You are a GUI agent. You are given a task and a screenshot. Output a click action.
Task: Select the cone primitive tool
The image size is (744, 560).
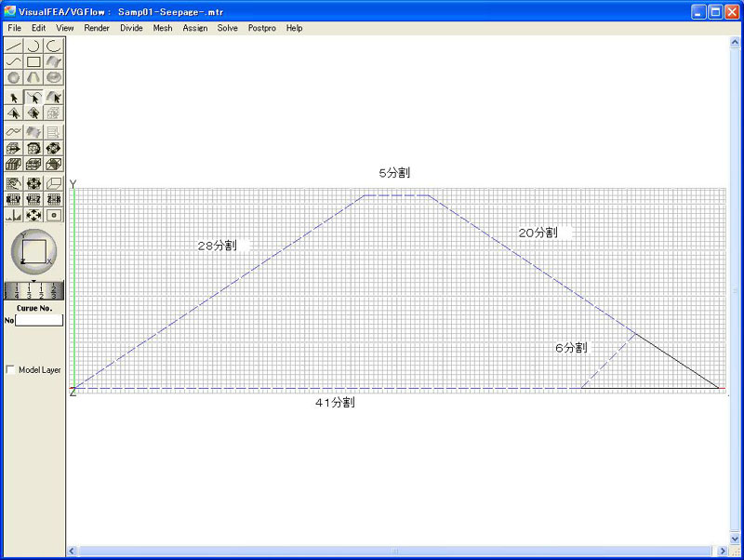(33, 77)
